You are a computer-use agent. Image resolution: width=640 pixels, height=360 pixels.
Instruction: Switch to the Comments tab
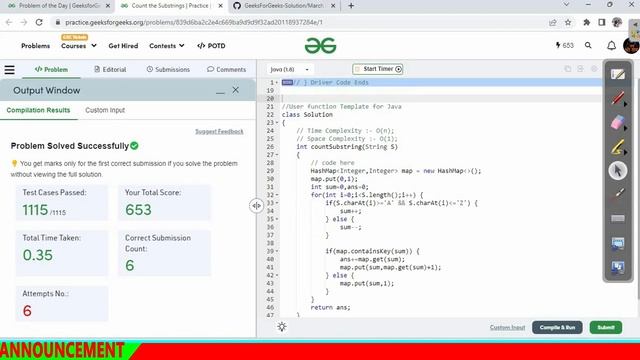pos(227,69)
